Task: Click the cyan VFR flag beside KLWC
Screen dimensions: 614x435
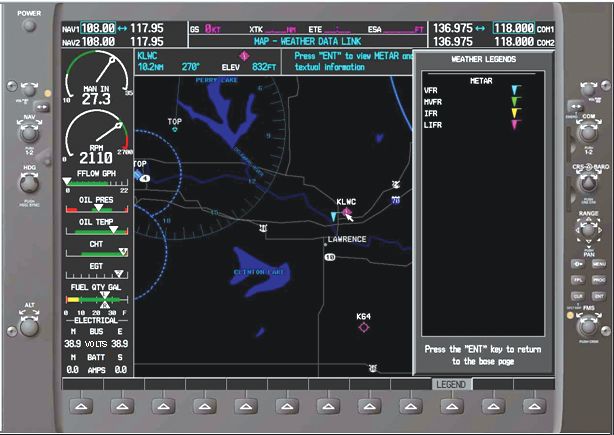Action: coord(334,217)
